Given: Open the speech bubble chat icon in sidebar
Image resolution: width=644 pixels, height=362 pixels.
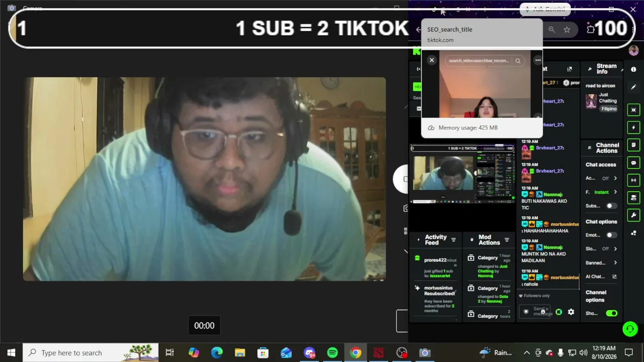Looking at the screenshot, I should [633, 163].
